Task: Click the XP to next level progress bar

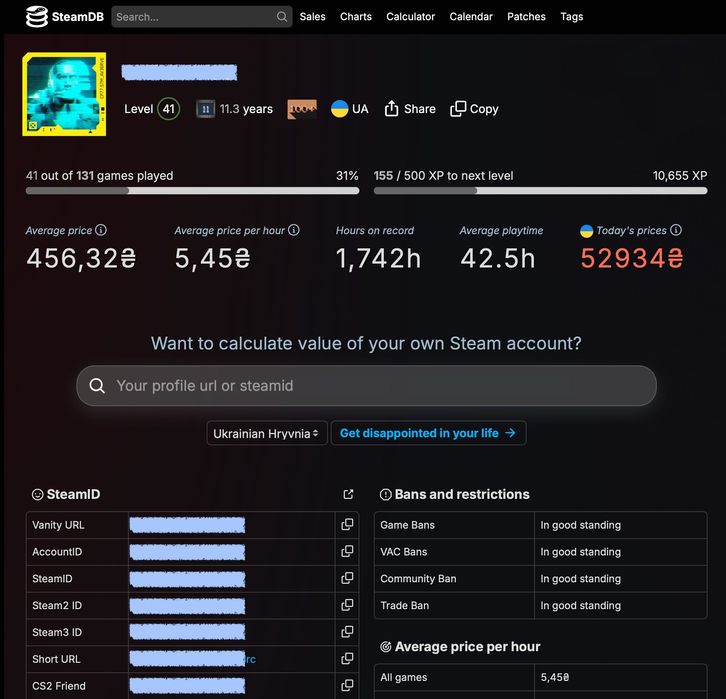Action: 540,191
